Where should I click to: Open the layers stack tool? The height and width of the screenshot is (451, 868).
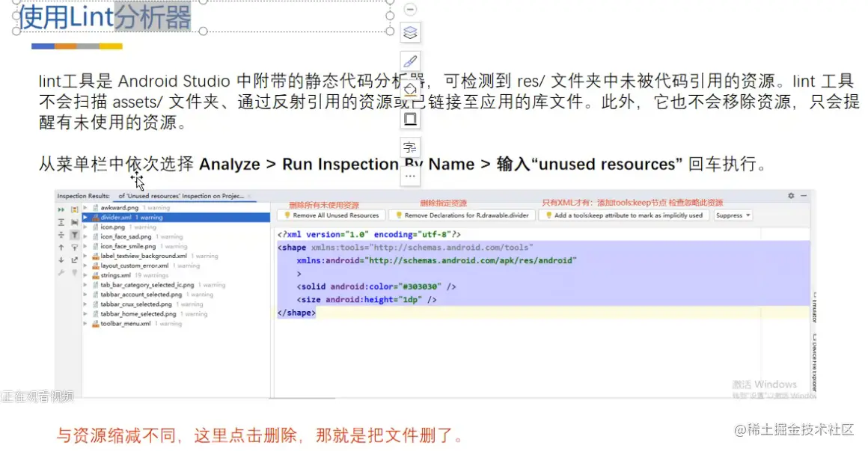410,33
